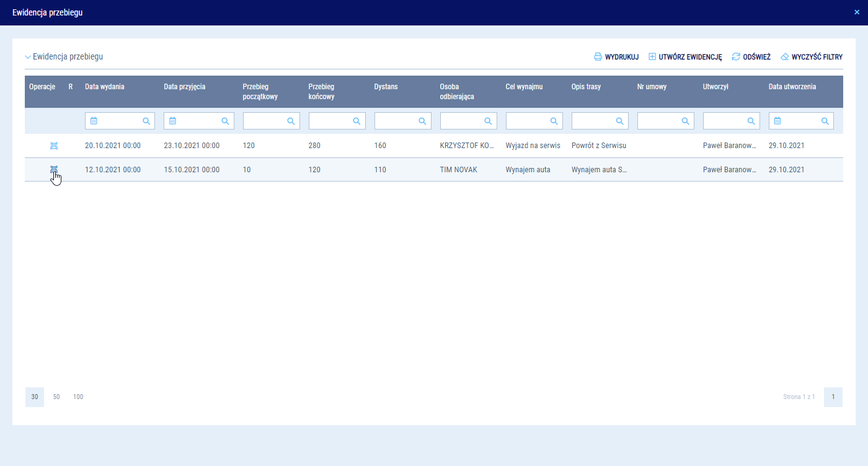This screenshot has height=466, width=868.
Task: Open calendar picker in Data wydania filter
Action: click(94, 121)
